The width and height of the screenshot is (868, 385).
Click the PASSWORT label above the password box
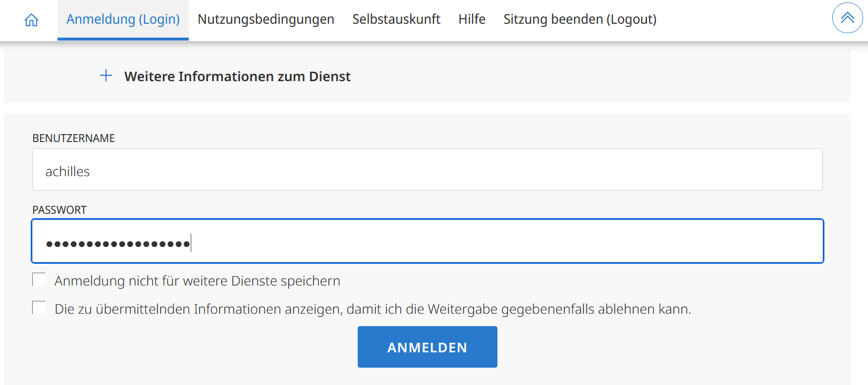(59, 210)
